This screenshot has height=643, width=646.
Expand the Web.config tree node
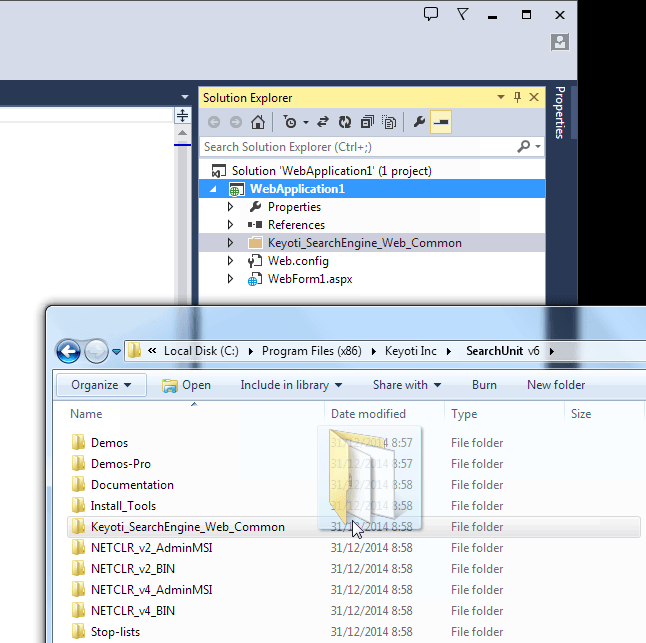click(230, 261)
